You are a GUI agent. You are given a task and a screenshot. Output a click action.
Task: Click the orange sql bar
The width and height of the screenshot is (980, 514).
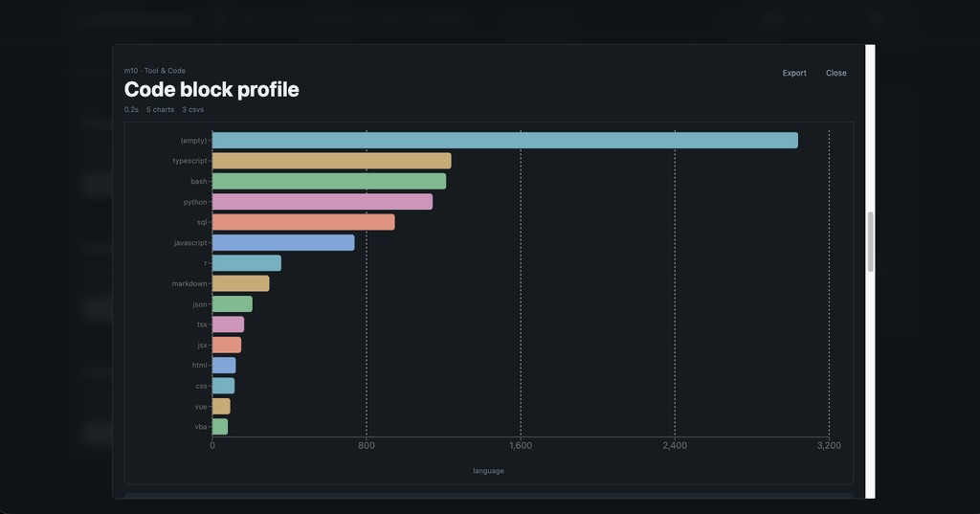pos(303,222)
